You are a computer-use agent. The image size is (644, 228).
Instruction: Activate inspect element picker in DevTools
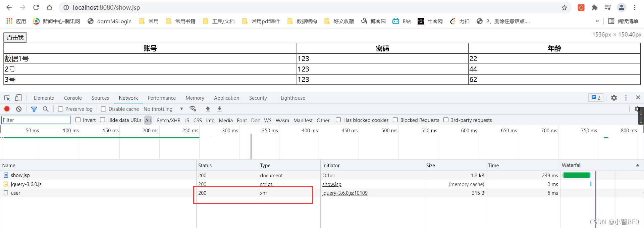point(7,98)
